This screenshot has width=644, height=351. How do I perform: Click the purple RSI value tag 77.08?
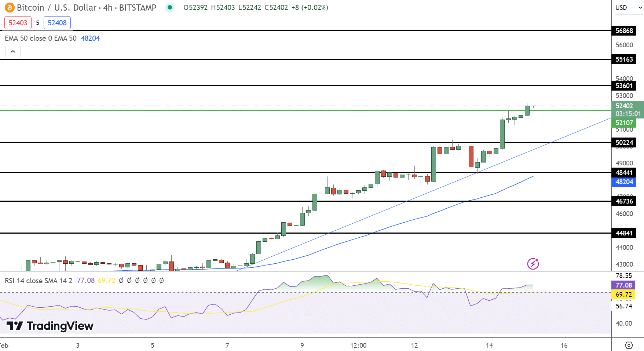[x=624, y=285]
